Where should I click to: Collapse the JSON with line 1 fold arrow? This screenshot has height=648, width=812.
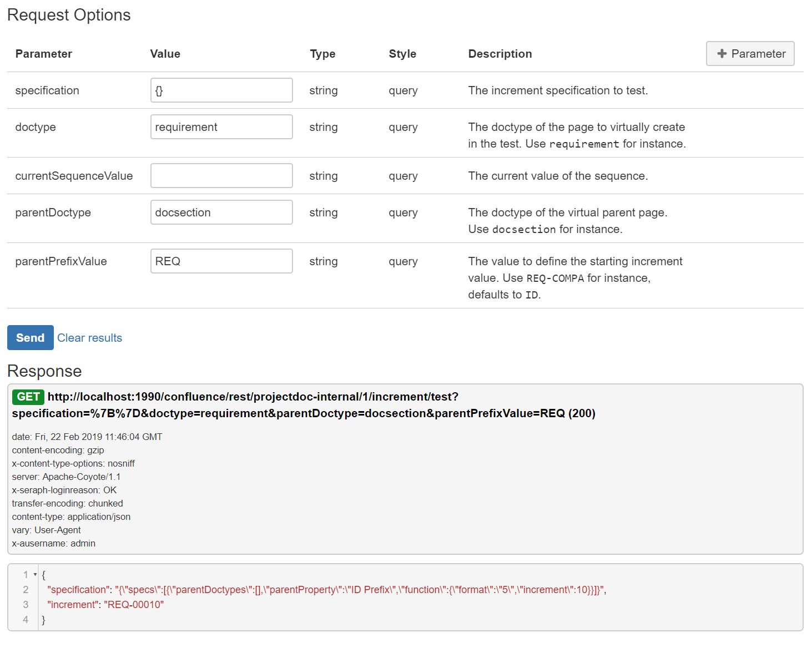(x=36, y=575)
